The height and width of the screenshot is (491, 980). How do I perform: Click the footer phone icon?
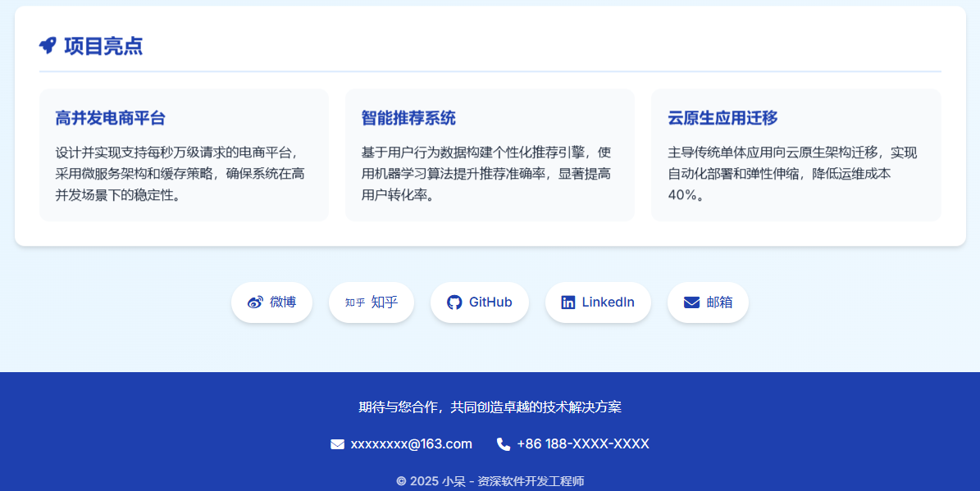coord(504,444)
